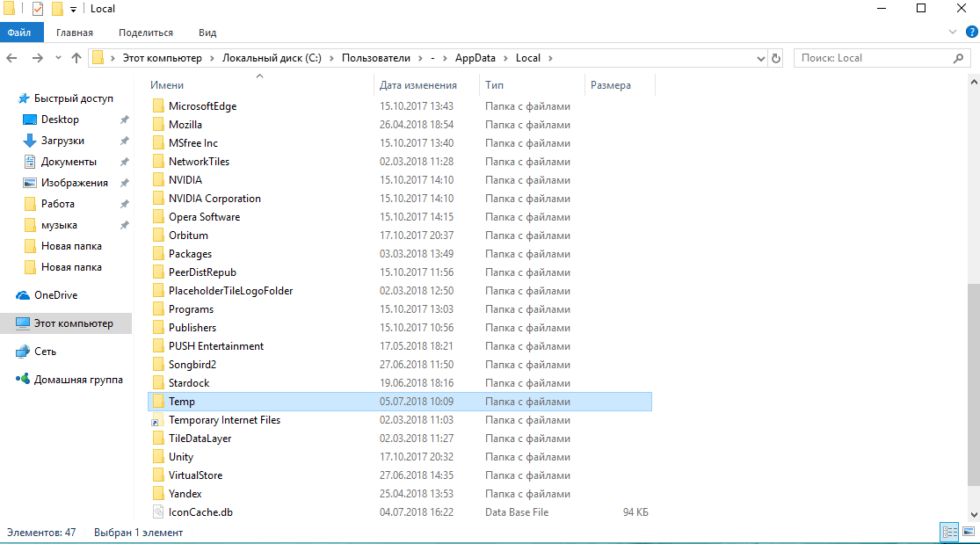
Task: Select the Opera Software folder row
Action: click(x=400, y=217)
